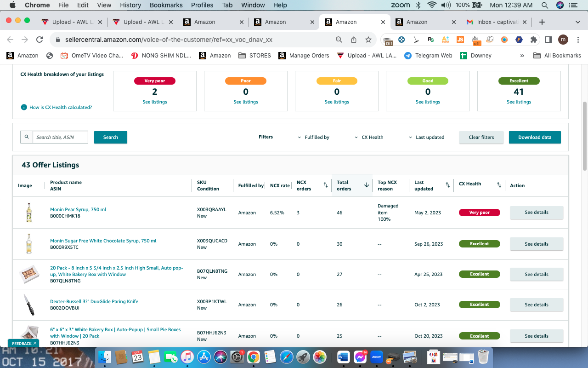See listings under Very poor category
This screenshot has width=588, height=368.
155,102
